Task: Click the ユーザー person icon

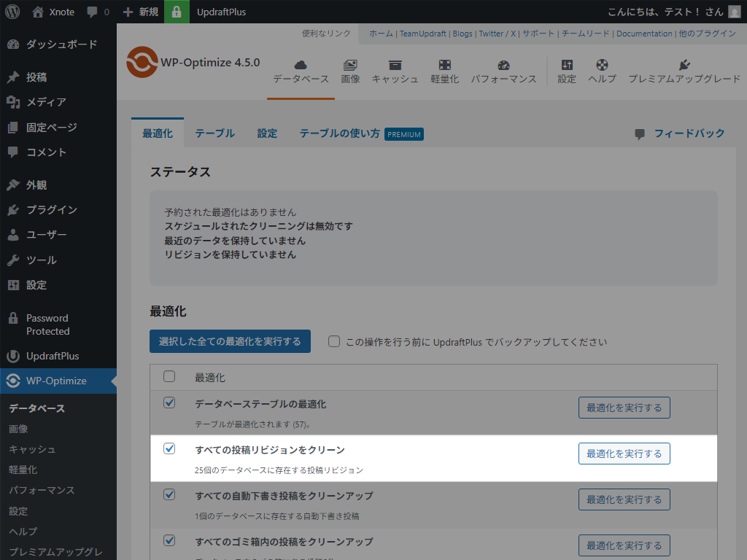Action: [13, 235]
